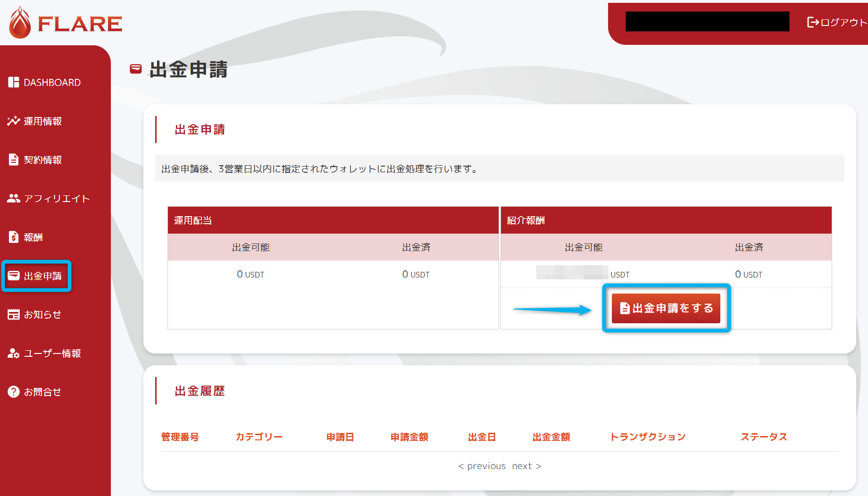Click the 紹介報酬 table header
This screenshot has width=868, height=496.
pyautogui.click(x=666, y=220)
